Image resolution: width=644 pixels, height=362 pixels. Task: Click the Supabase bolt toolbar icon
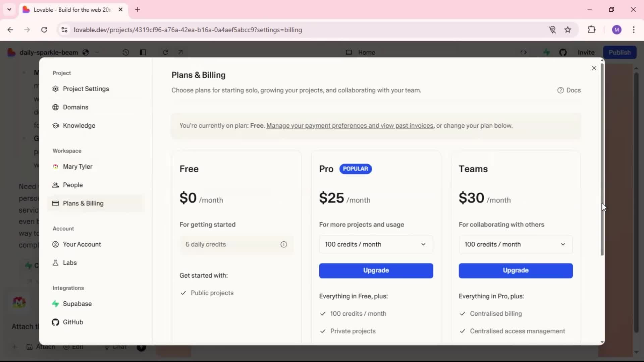(547, 52)
